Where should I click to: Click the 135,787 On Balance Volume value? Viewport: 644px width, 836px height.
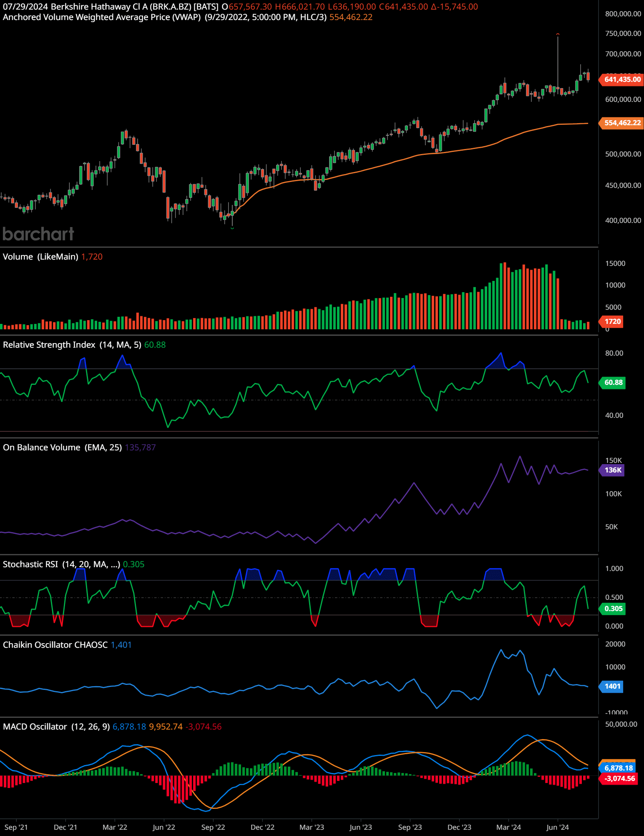coord(140,447)
